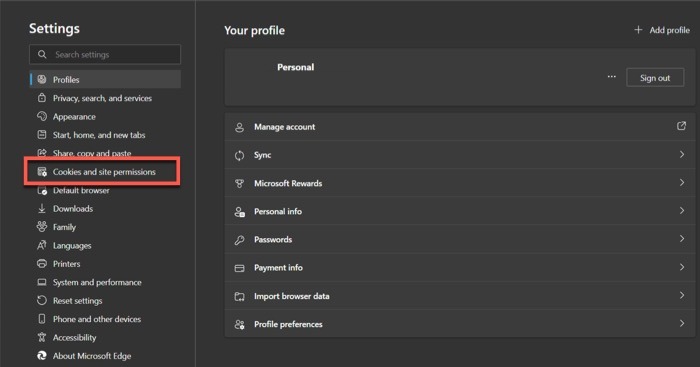Expand the Profile preferences chevron
The height and width of the screenshot is (367, 700).
tap(682, 323)
